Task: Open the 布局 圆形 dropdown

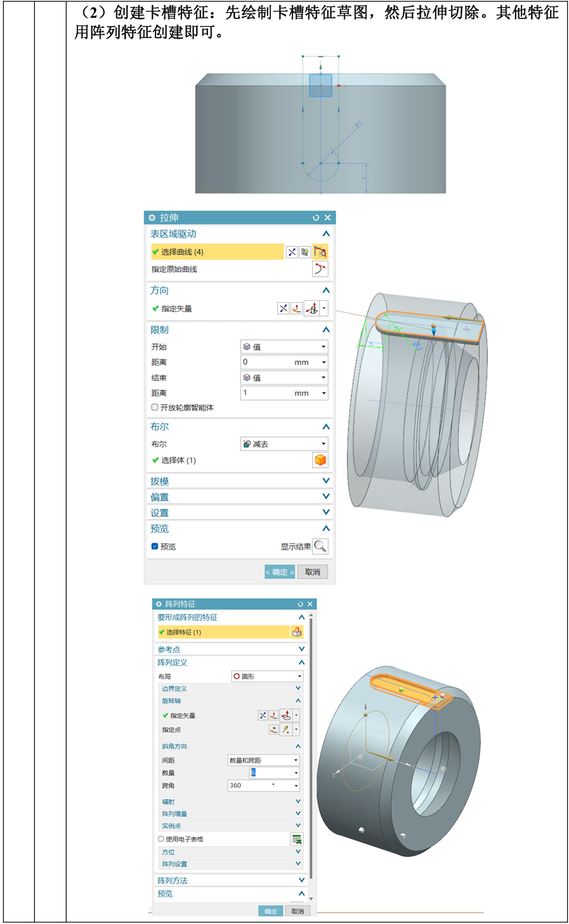Action: click(x=267, y=676)
